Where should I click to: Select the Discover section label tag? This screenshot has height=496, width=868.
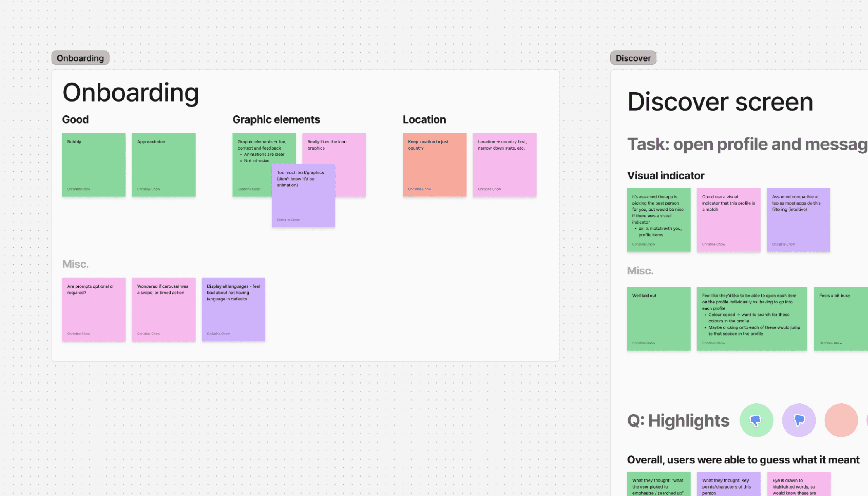pyautogui.click(x=633, y=58)
